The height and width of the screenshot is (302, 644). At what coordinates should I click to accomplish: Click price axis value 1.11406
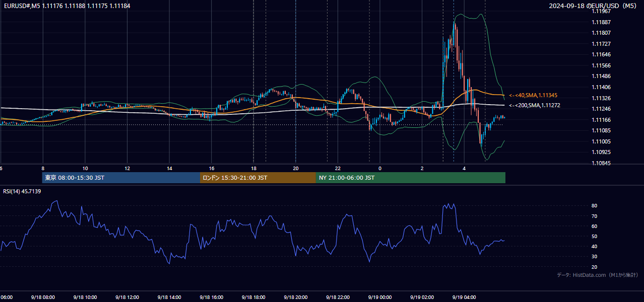coord(601,87)
